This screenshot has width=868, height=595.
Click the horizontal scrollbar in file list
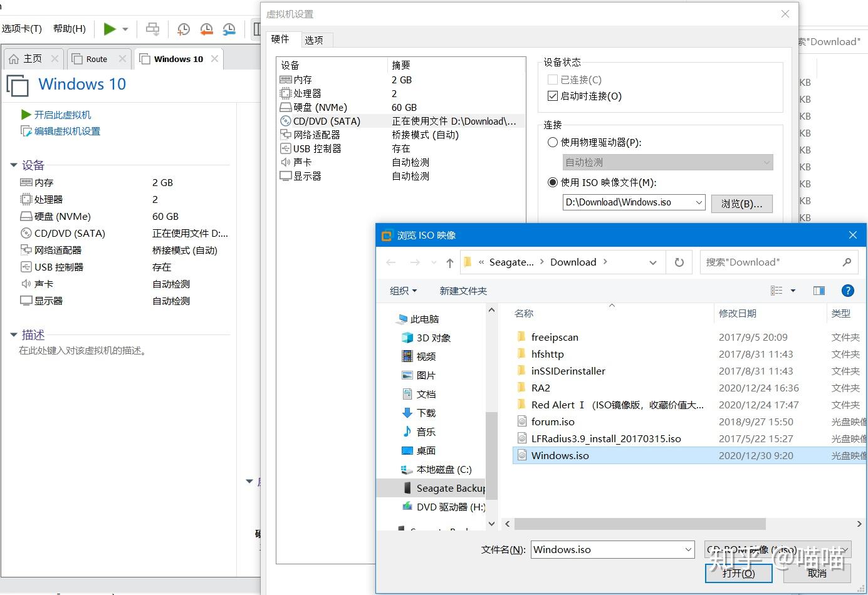click(640, 524)
